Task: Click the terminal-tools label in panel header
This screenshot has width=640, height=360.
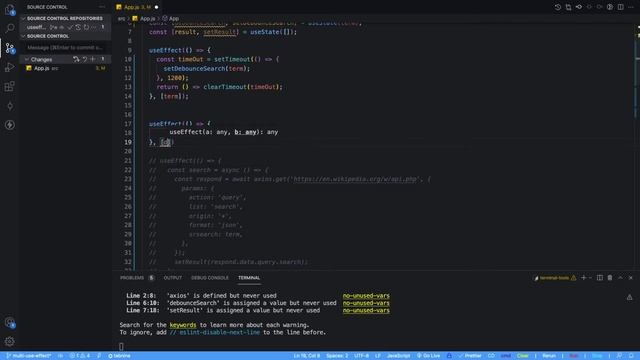Action: (x=554, y=278)
